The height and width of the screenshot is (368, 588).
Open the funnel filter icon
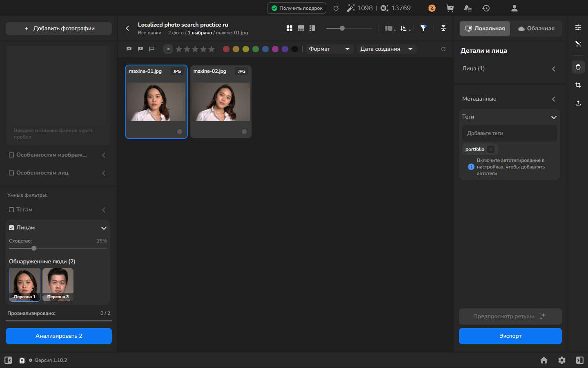pos(423,28)
